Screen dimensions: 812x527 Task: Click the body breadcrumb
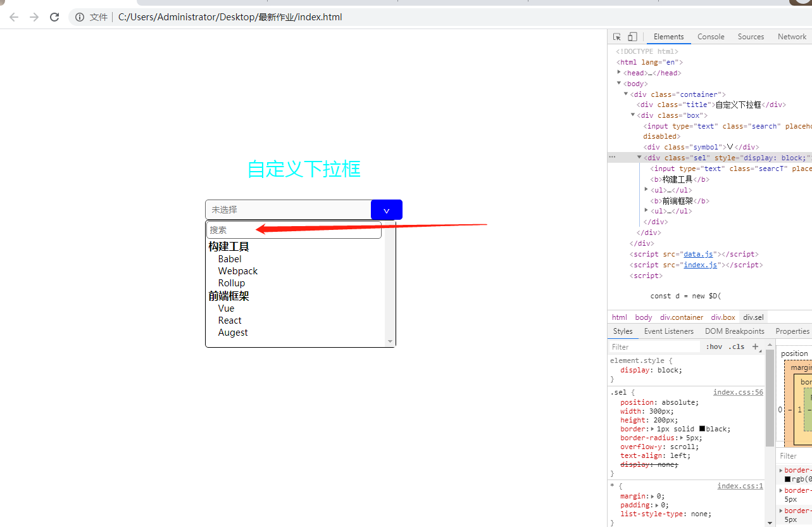[x=644, y=317]
